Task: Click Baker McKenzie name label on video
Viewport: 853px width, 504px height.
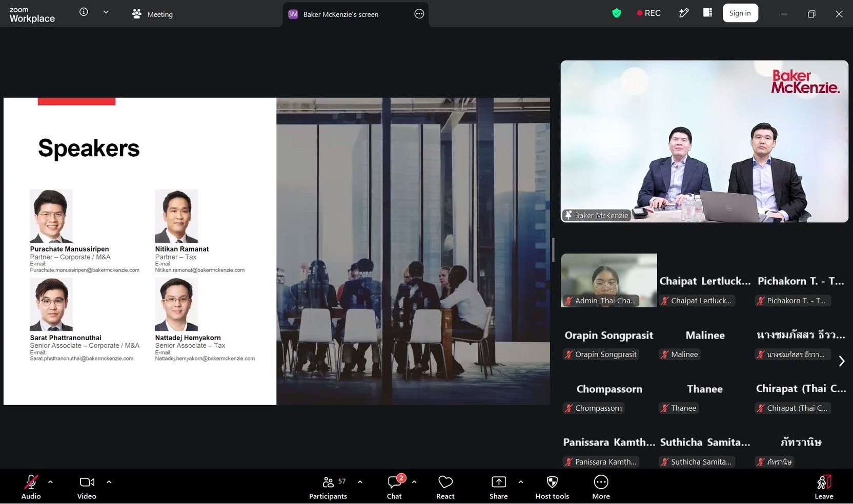Action: point(596,216)
